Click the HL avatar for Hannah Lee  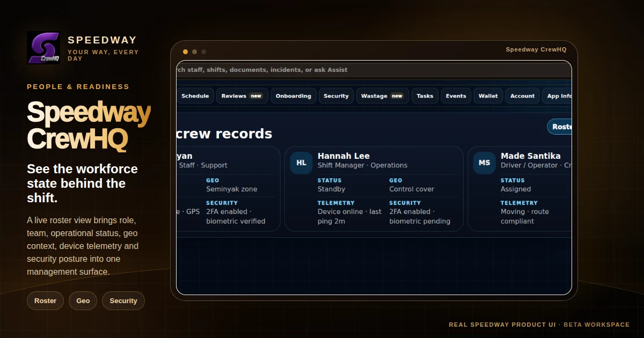[x=301, y=163]
